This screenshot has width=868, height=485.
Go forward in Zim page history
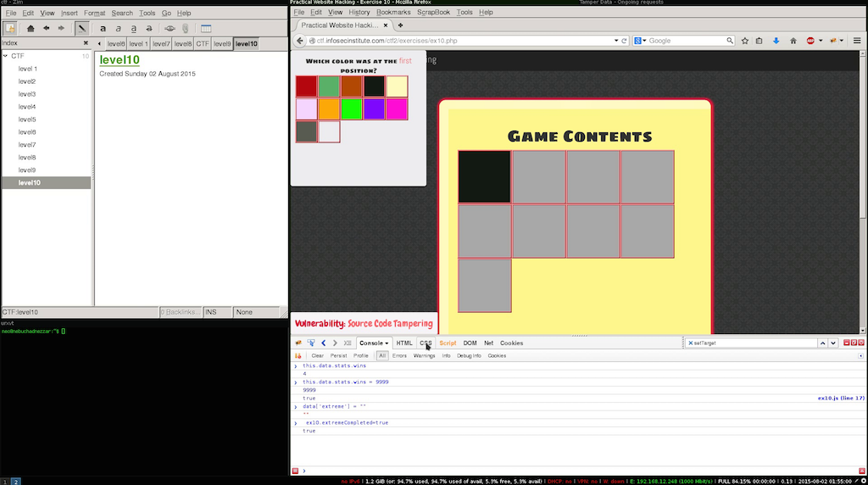click(61, 28)
